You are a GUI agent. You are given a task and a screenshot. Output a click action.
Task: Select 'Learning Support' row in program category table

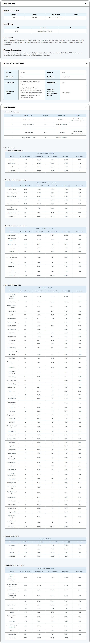tap(12, 189)
